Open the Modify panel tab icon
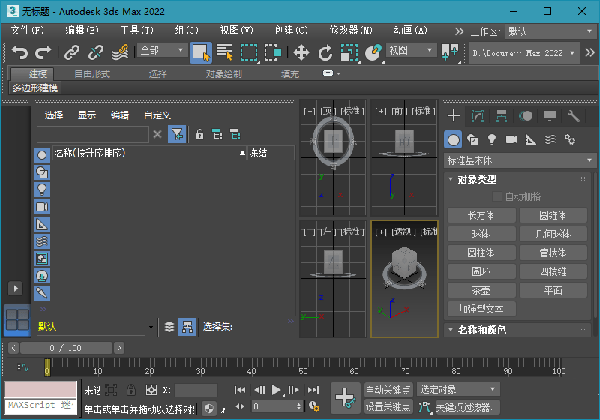 point(478,117)
